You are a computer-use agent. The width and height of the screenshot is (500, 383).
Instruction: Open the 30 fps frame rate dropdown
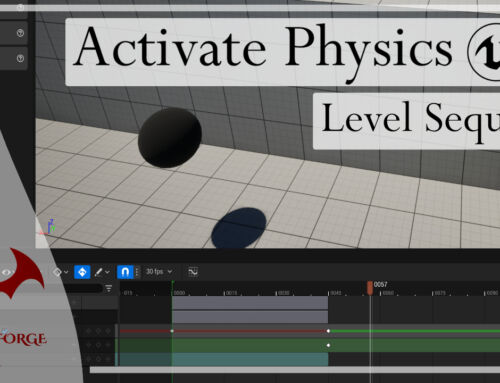pyautogui.click(x=159, y=272)
